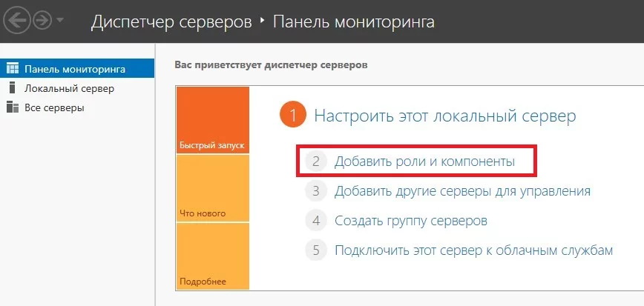Open the navigation history dropdown arrow
The height and width of the screenshot is (306, 644).
pos(60,20)
